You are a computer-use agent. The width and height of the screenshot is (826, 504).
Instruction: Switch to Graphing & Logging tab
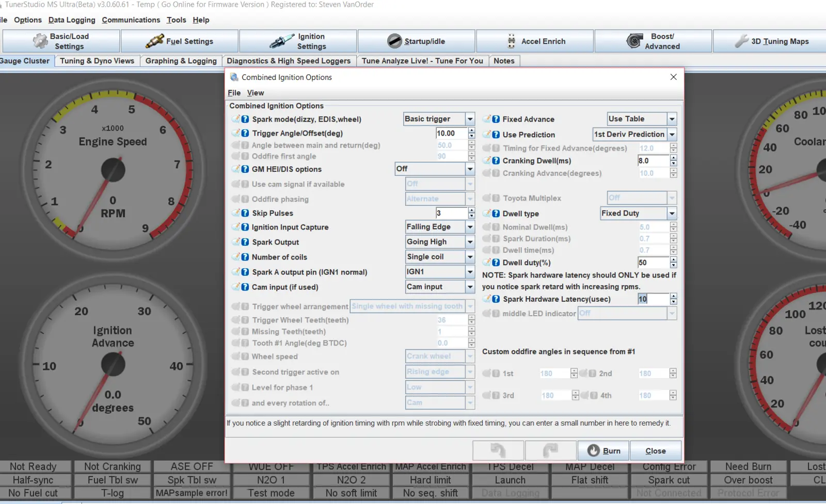pos(181,61)
